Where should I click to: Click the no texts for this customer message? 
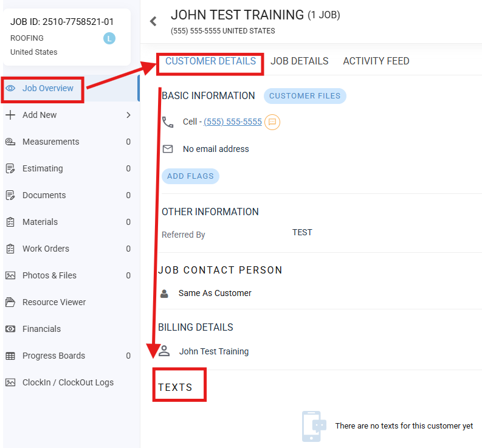click(x=404, y=426)
